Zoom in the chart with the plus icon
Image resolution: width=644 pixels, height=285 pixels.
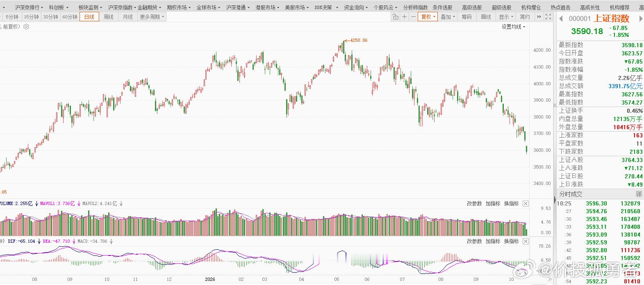point(404,17)
